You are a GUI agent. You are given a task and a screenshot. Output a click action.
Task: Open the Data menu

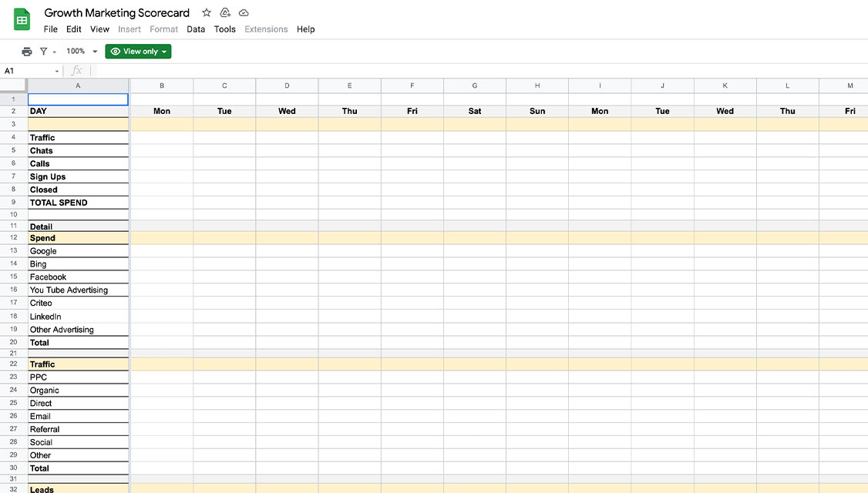tap(196, 29)
